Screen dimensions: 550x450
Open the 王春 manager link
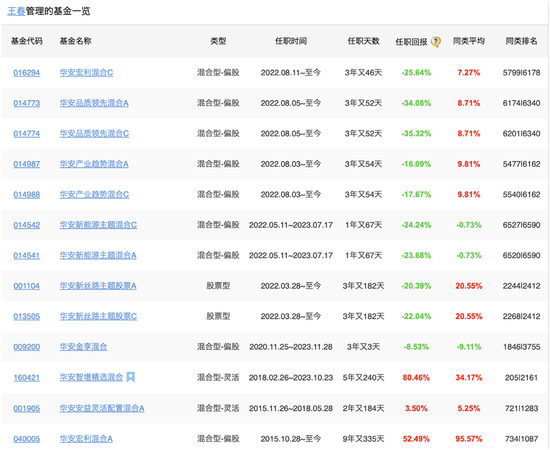pos(16,11)
